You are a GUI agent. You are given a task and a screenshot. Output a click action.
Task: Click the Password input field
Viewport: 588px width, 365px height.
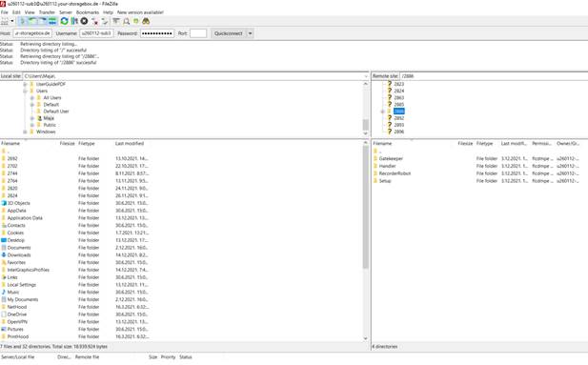coord(157,33)
